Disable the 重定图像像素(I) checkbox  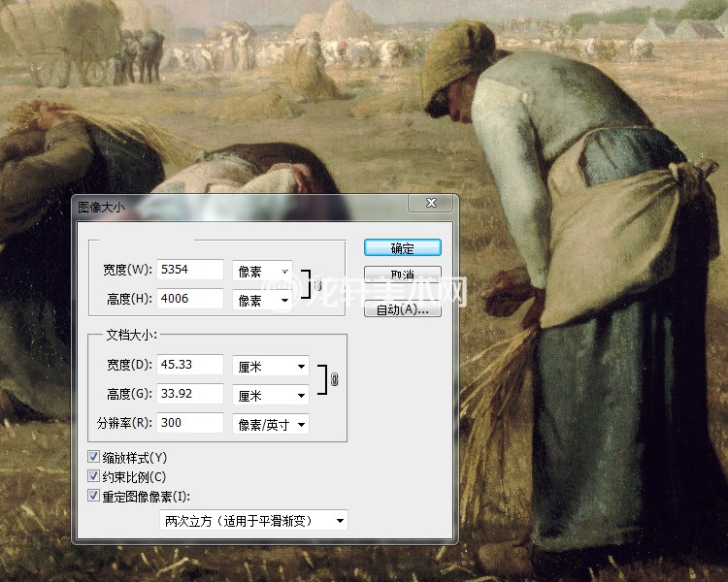coord(93,497)
